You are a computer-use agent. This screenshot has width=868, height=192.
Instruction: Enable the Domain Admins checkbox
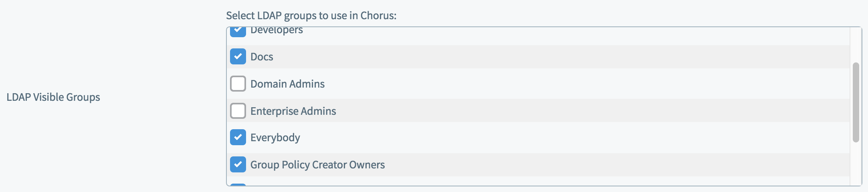pos(238,84)
